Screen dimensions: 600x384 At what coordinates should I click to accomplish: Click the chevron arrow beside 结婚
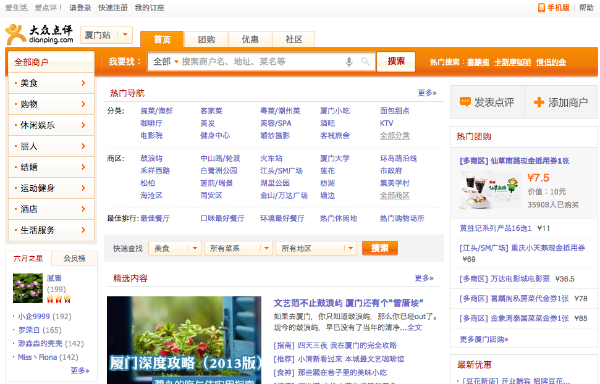pyautogui.click(x=83, y=167)
